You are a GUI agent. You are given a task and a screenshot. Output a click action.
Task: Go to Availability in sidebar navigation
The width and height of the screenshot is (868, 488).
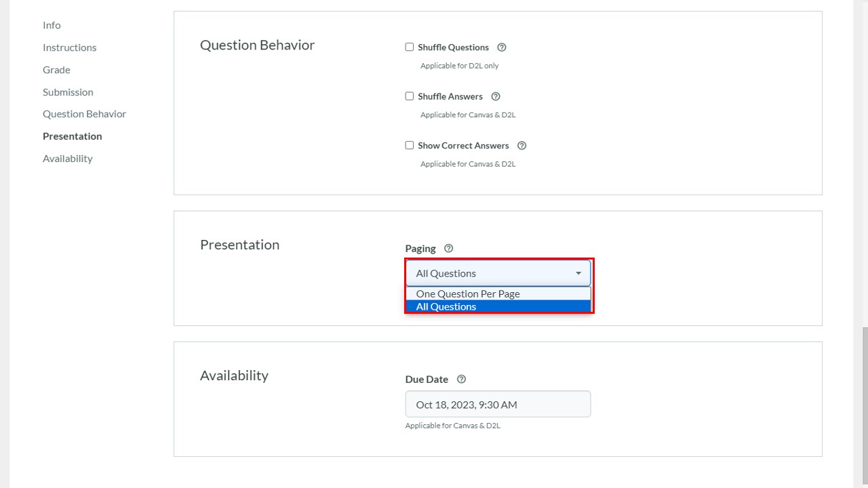pos(68,159)
